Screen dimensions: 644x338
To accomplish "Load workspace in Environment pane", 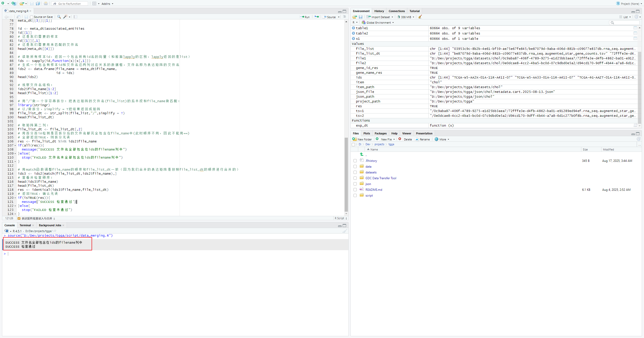I will (x=354, y=17).
